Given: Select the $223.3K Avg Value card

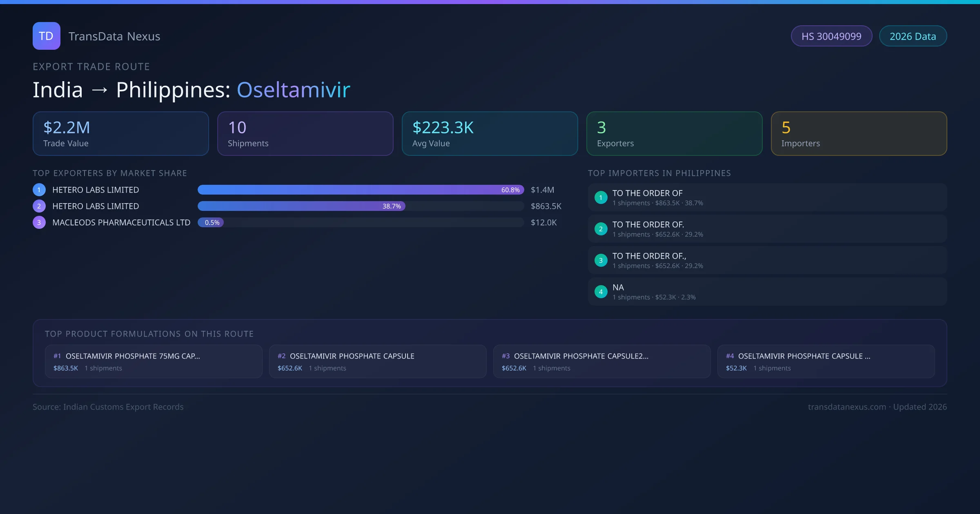Looking at the screenshot, I should pyautogui.click(x=490, y=134).
